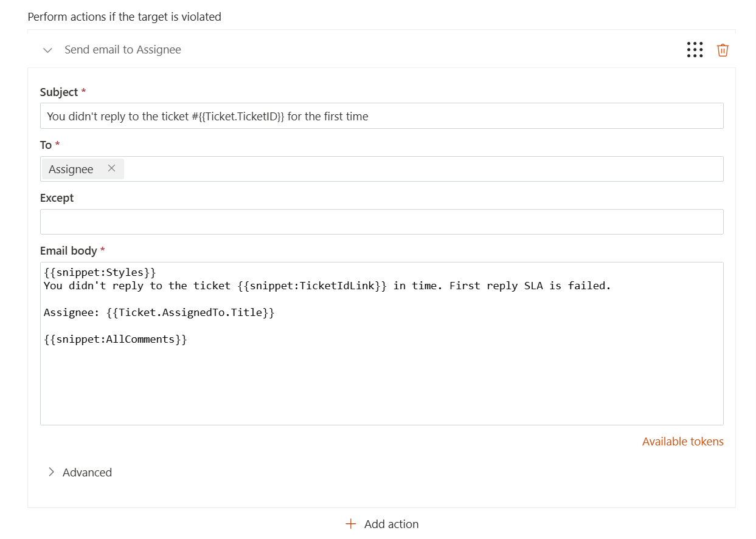Click the 'Perform actions if target violated' heading
The height and width of the screenshot is (539, 756).
coord(125,17)
